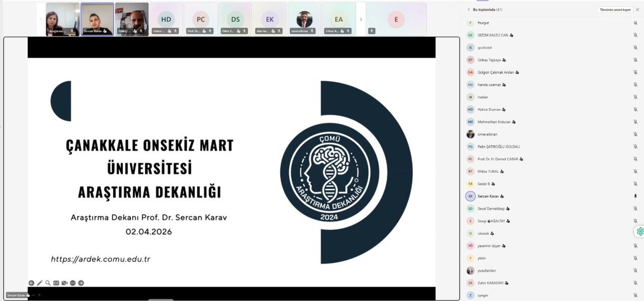This screenshot has width=644, height=301.
Task: Show next participants in video strip
Action: point(361,19)
